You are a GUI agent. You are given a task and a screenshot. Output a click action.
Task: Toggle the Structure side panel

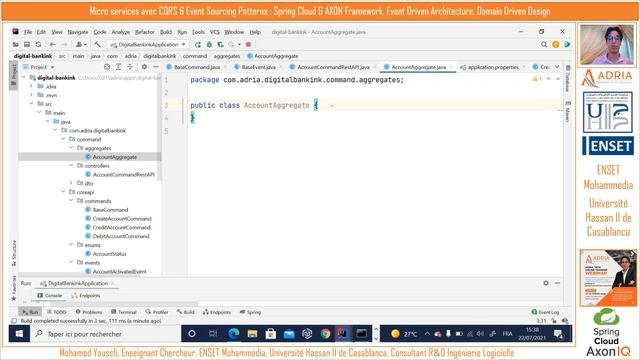14,253
